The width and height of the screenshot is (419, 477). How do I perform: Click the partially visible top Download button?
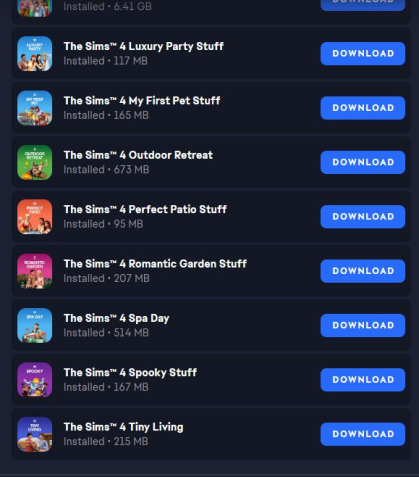pyautogui.click(x=363, y=5)
